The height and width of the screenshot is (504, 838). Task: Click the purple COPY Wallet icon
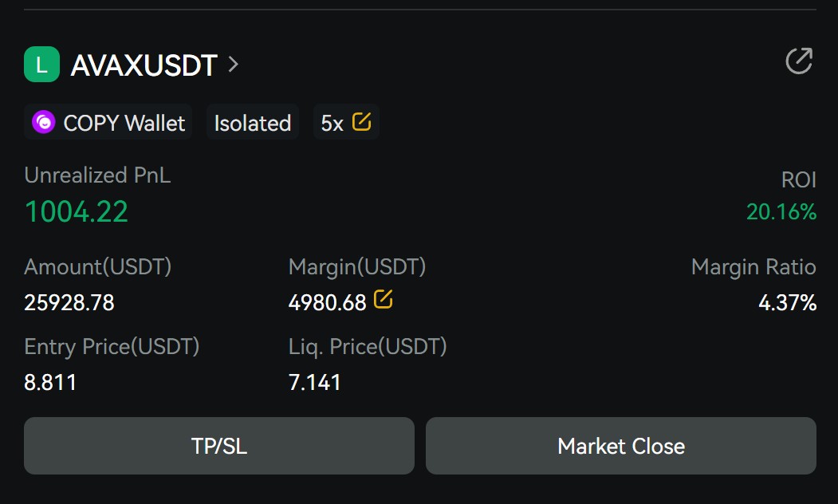coord(43,123)
